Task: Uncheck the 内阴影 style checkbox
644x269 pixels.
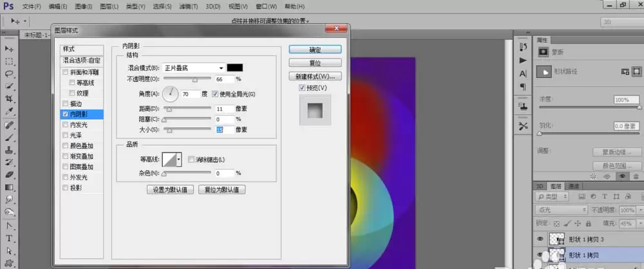Action: click(x=65, y=114)
